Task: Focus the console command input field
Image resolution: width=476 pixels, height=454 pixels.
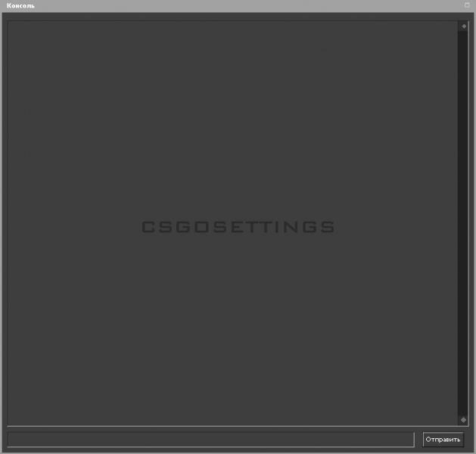Action: tap(210, 440)
